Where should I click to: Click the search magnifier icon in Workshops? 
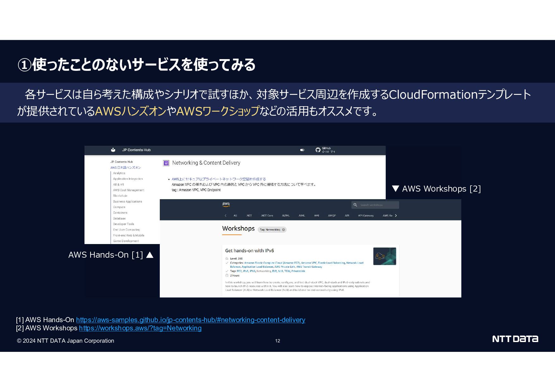[355, 205]
